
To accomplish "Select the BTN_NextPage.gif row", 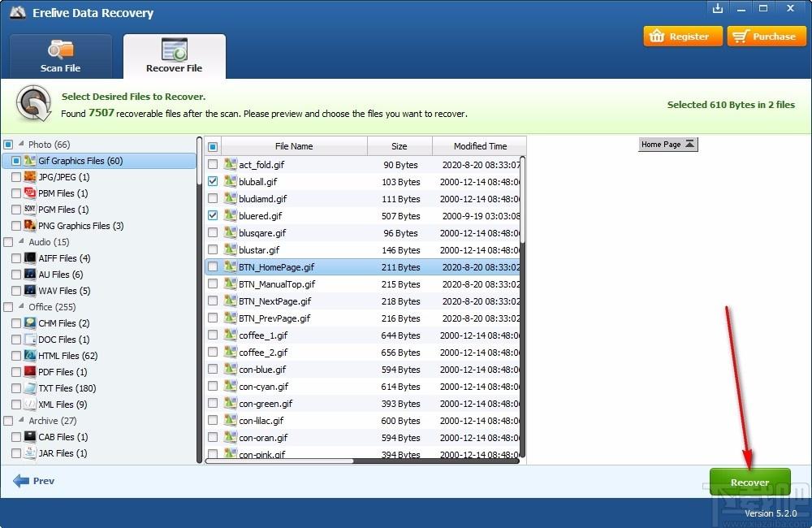I will pyautogui.click(x=362, y=301).
